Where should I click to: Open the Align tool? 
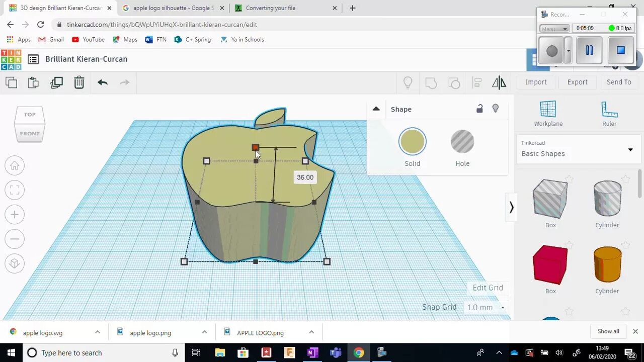click(477, 82)
